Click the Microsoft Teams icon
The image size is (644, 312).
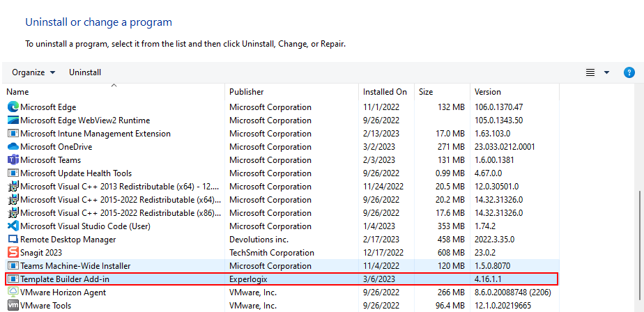[13, 159]
